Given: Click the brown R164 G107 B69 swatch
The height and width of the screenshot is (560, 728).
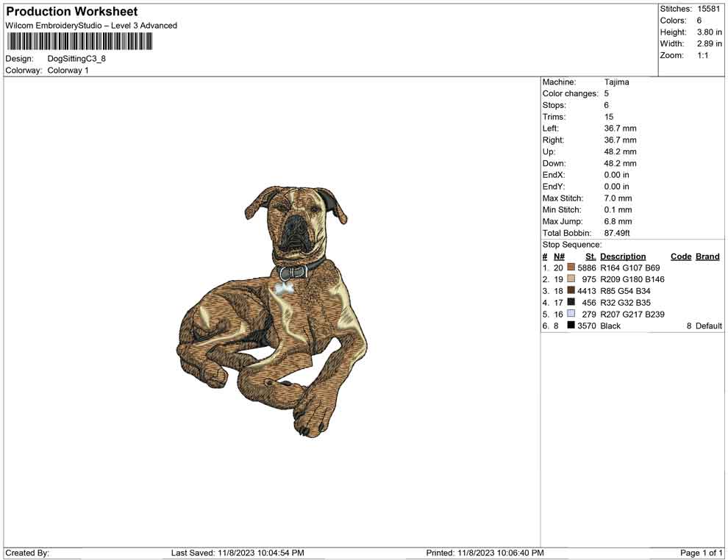Looking at the screenshot, I should 571,268.
